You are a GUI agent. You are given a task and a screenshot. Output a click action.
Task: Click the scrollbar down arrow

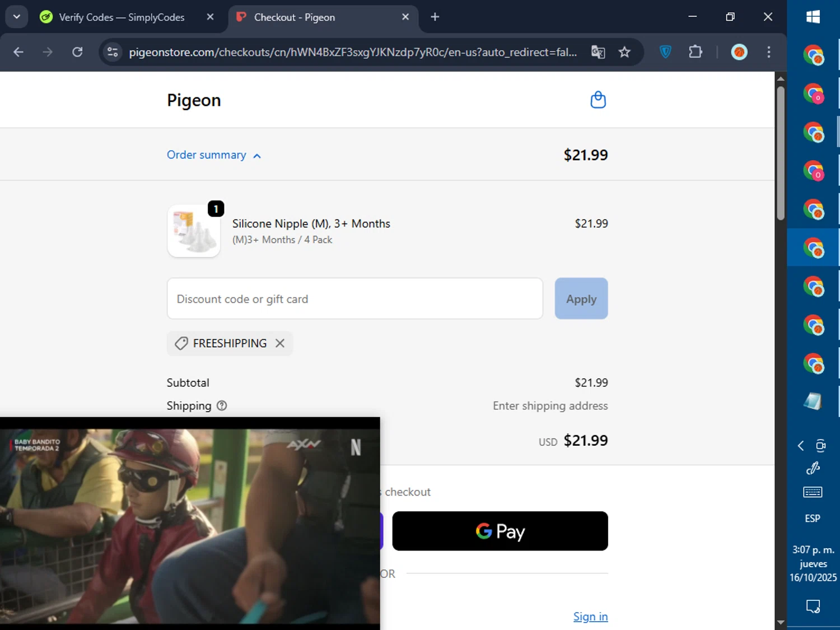(781, 622)
